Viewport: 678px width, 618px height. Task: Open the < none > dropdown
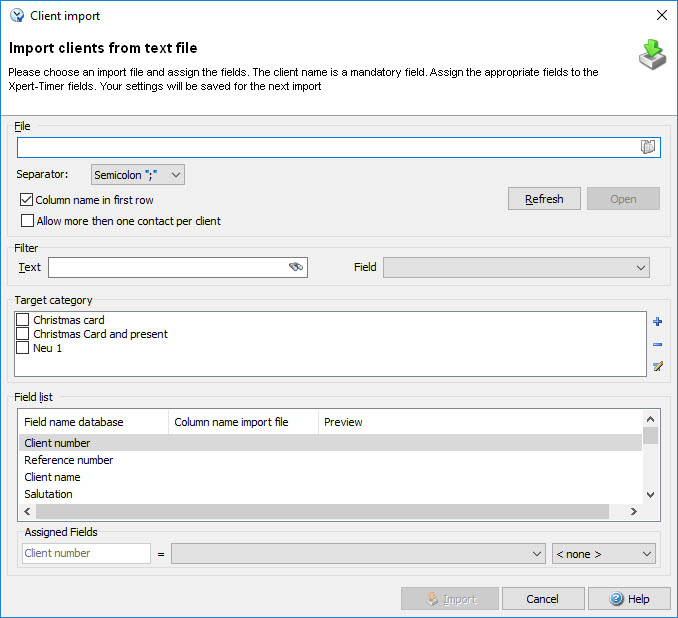(x=603, y=553)
